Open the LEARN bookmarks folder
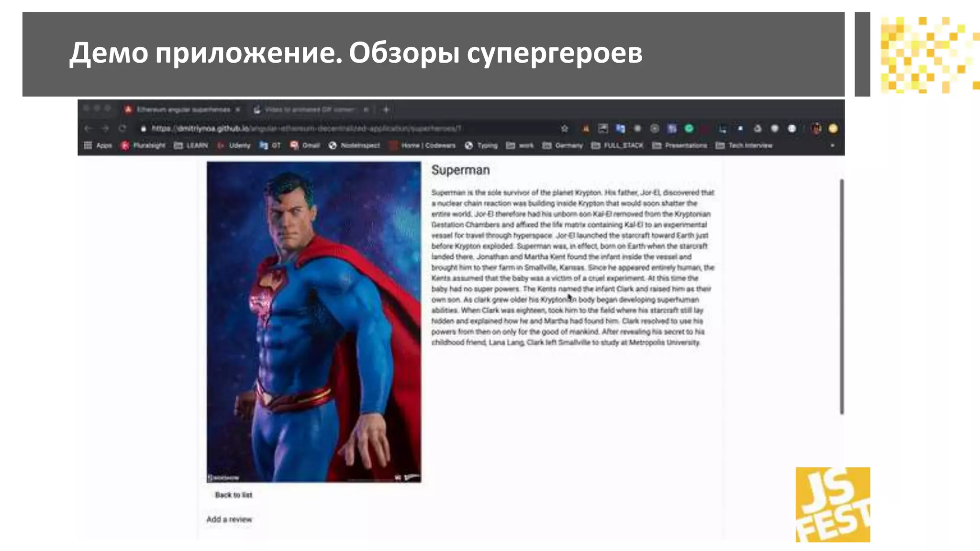The height and width of the screenshot is (551, 980). pos(191,145)
